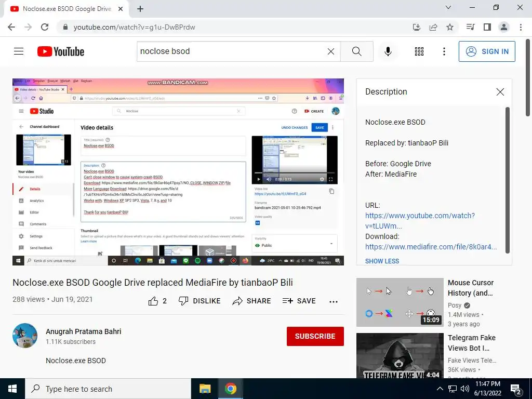The image size is (532, 399).
Task: SAVE the video to a playlist
Action: (x=299, y=301)
